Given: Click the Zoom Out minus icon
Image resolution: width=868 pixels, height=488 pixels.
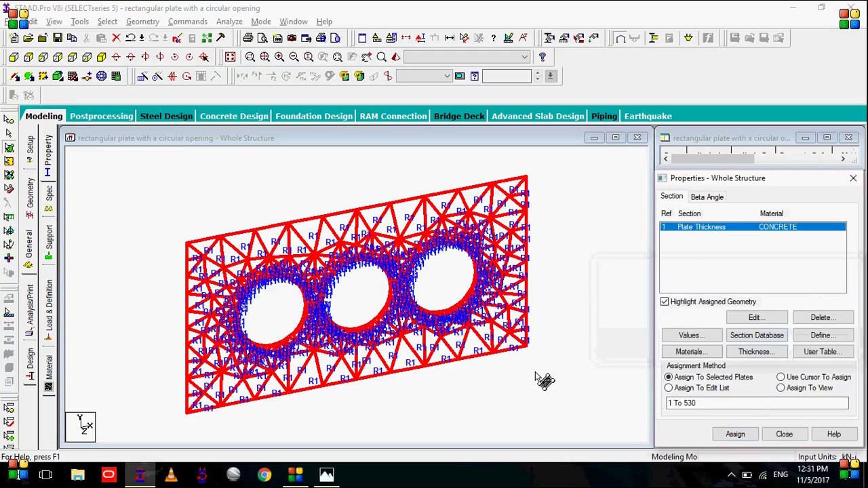Looking at the screenshot, I should point(294,57).
